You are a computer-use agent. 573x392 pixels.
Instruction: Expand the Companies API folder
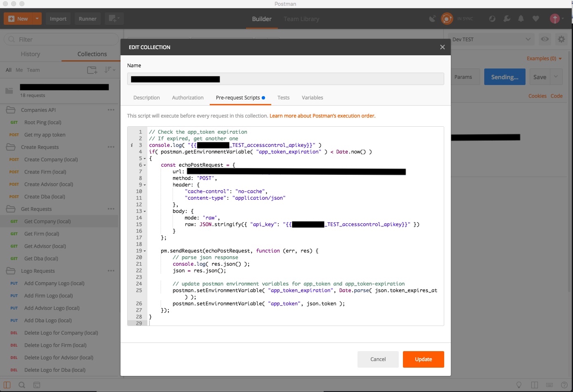point(38,110)
